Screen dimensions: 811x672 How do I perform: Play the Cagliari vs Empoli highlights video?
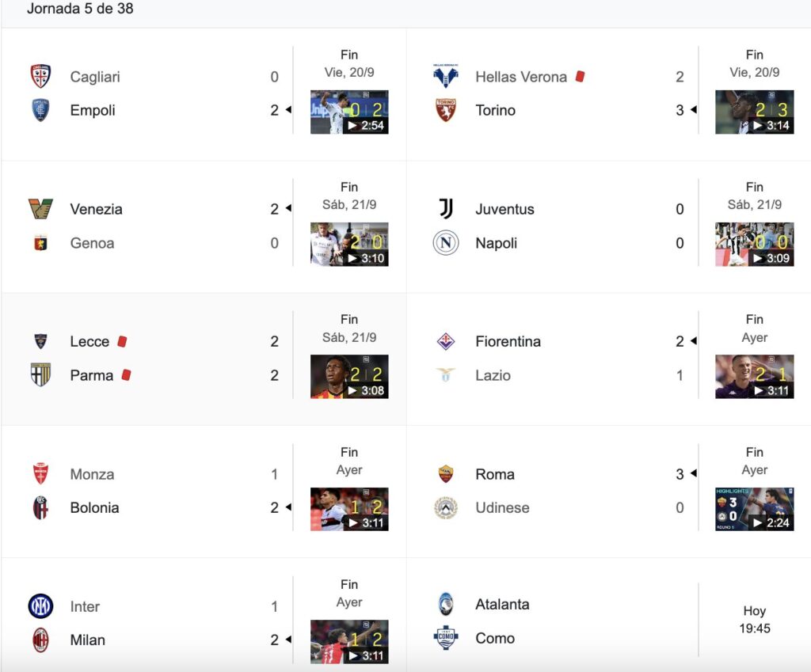(x=349, y=112)
